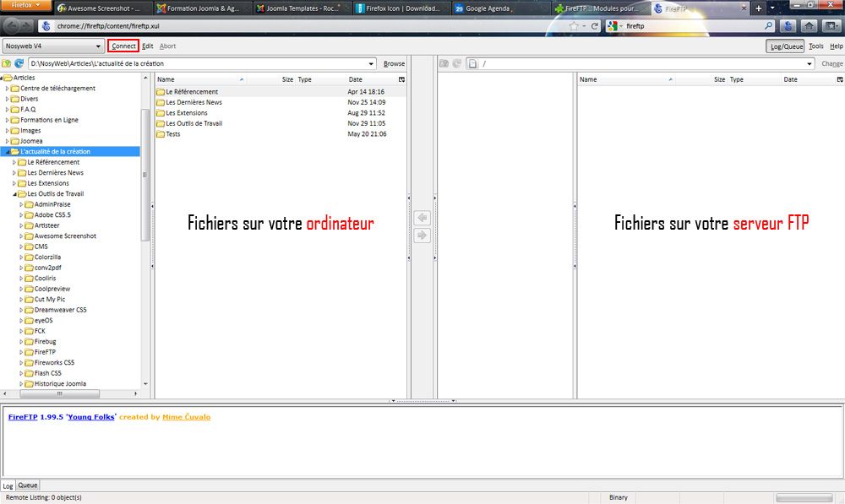
Task: Click local tree vertical scrollbar
Action: (145, 175)
